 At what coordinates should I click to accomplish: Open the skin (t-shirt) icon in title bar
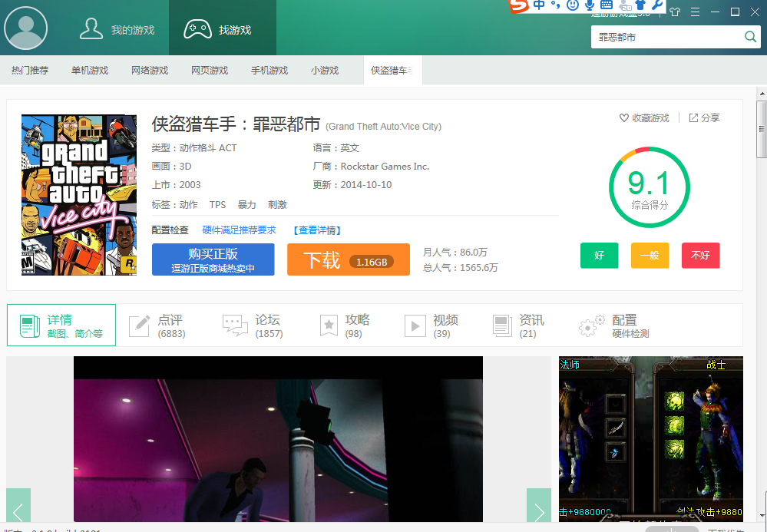675,12
